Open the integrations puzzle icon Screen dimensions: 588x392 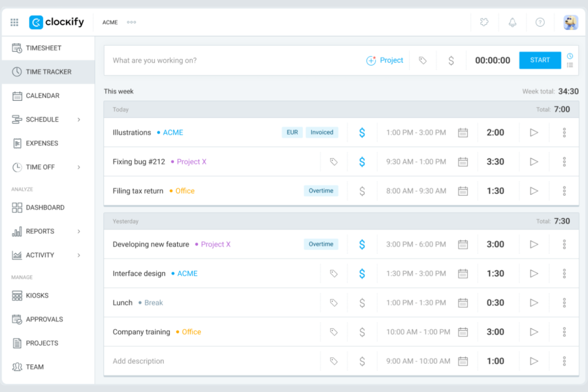click(x=484, y=22)
